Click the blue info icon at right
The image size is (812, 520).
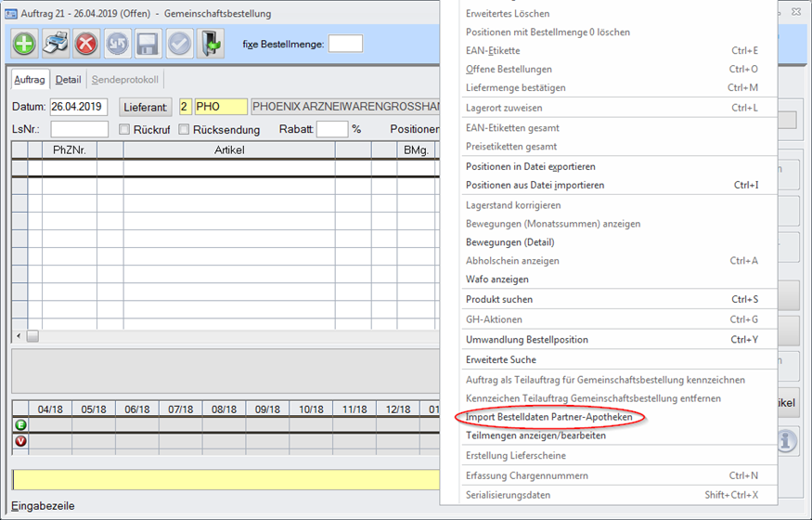point(787,441)
